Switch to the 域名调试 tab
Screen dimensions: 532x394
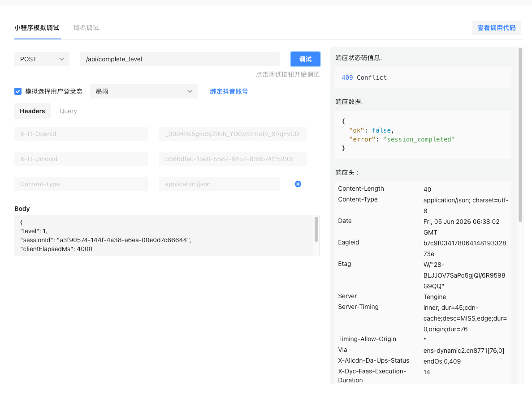pyautogui.click(x=86, y=28)
